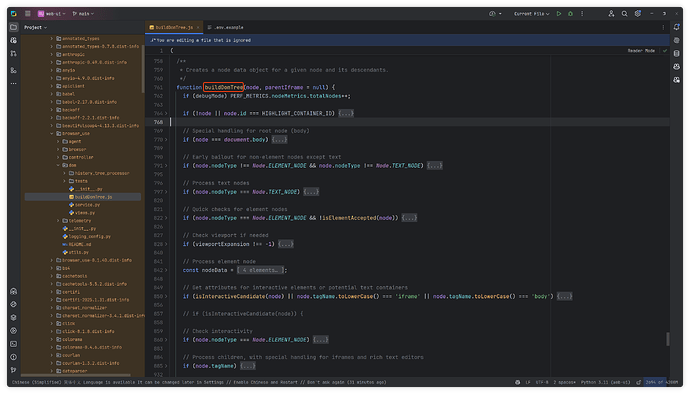Image resolution: width=690 pixels, height=394 pixels.
Task: Open Version Control git icon in left sidebar
Action: click(14, 370)
